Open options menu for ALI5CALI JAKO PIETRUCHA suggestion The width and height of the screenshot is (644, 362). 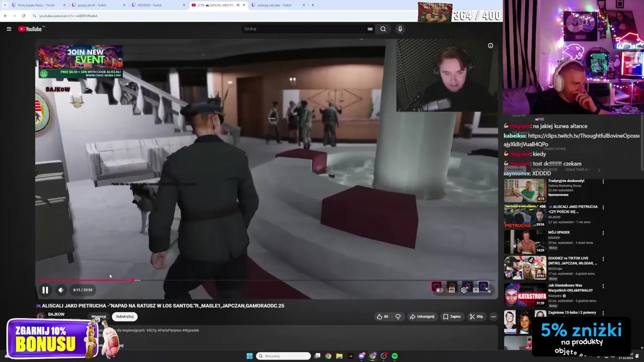603,207
